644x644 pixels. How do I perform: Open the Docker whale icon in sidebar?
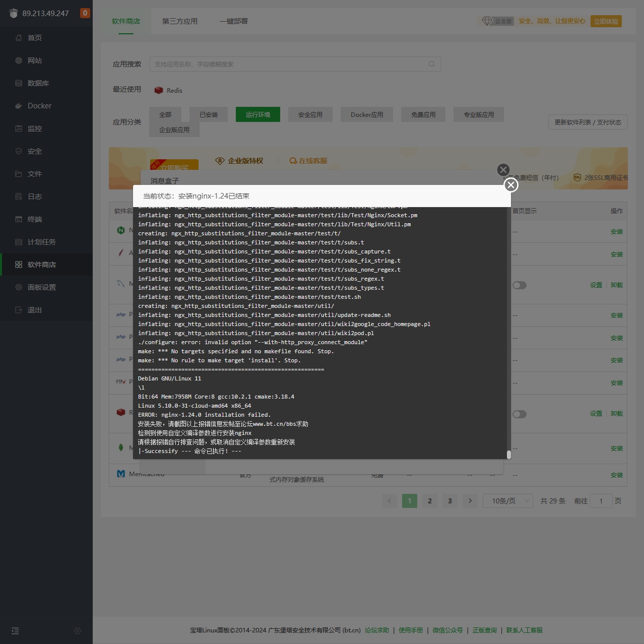pos(19,106)
